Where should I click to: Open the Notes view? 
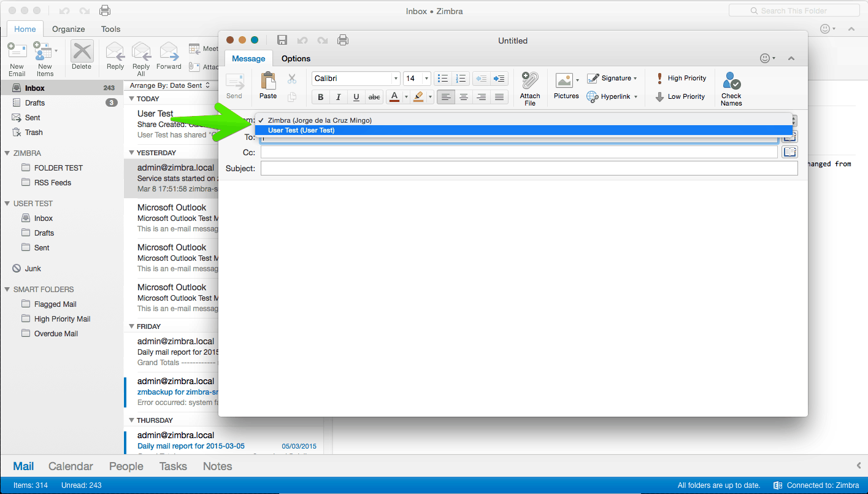(x=218, y=466)
